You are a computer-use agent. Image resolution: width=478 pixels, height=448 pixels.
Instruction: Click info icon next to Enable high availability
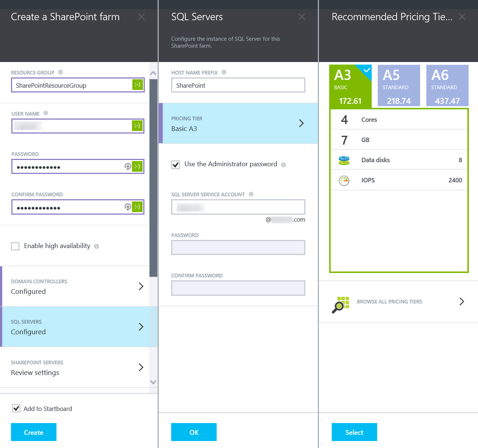tap(97, 246)
